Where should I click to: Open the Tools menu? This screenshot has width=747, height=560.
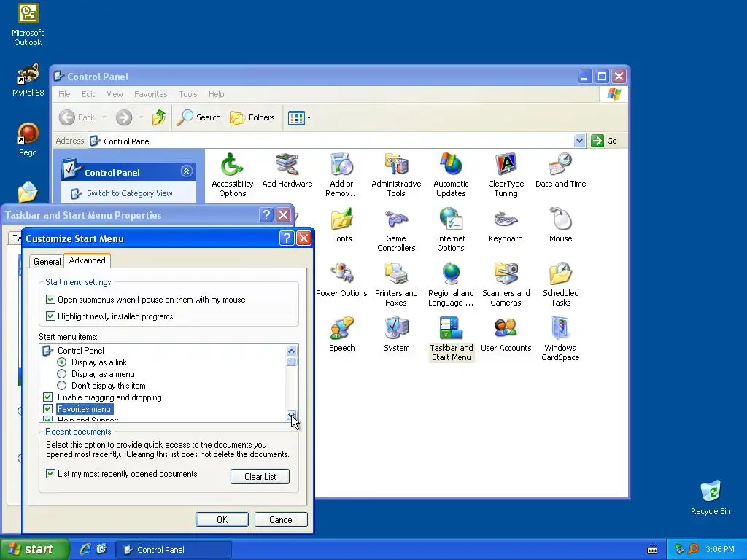coord(188,94)
